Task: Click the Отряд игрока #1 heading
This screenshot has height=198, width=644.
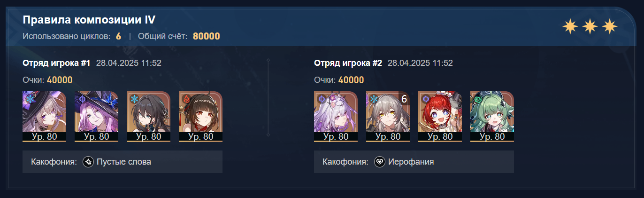Action: click(x=56, y=63)
